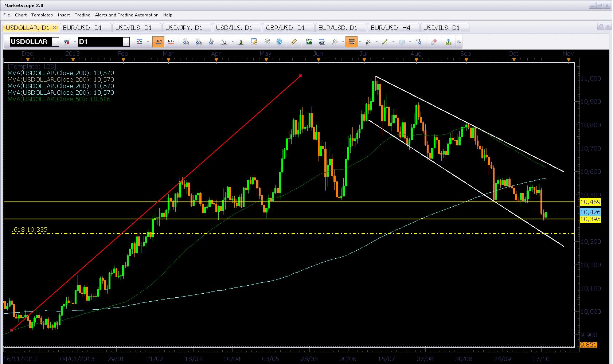613x364 pixels.
Task: Open the Templates menu
Action: point(42,15)
